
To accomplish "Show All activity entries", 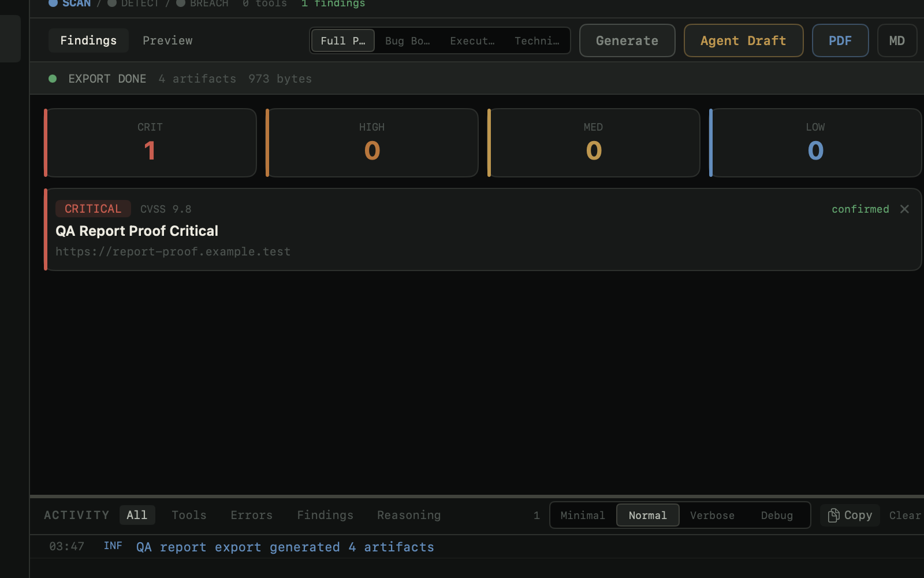I will (137, 515).
